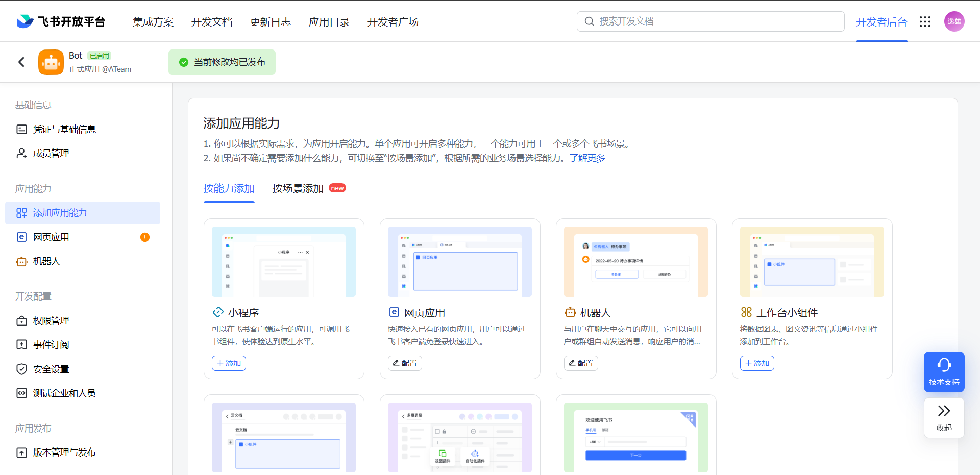
Task: Click the 当前修改均已发布 status banner
Action: click(222, 62)
